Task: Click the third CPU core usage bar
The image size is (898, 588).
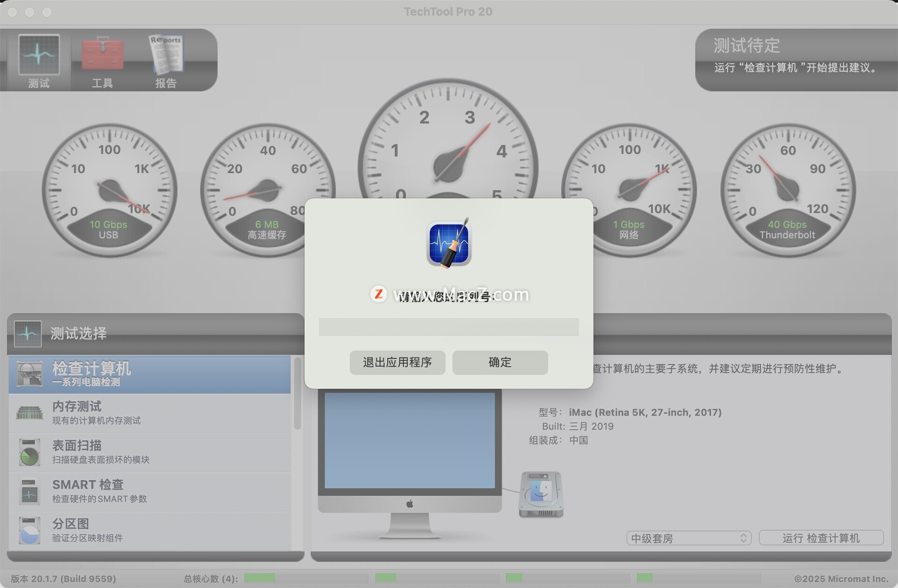Action: coord(567,578)
